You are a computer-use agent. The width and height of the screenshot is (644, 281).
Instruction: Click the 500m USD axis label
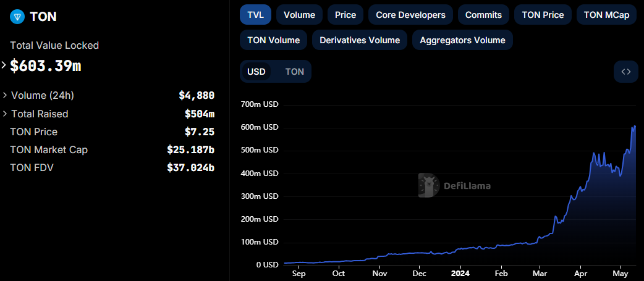coord(259,151)
